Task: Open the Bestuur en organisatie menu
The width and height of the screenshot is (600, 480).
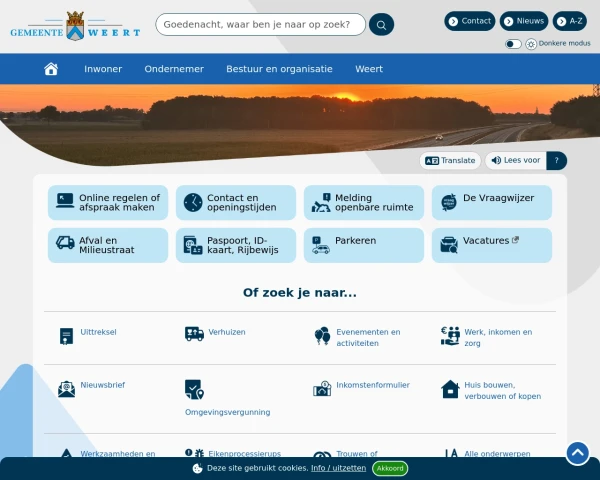Action: (279, 69)
